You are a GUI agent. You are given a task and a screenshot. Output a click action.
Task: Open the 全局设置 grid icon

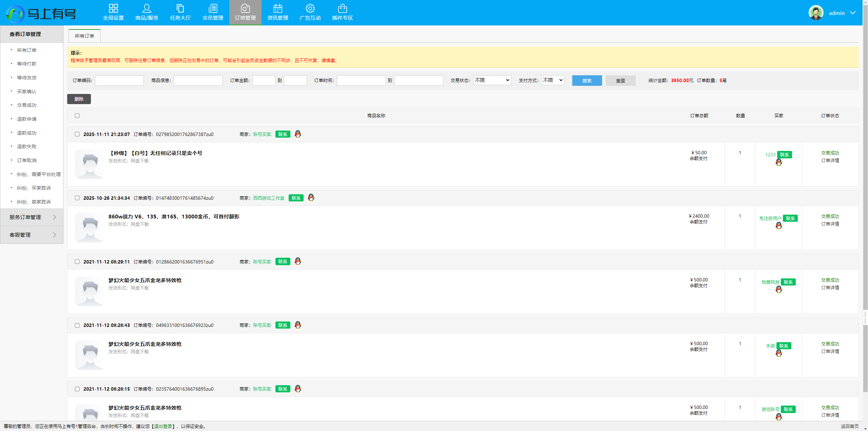pos(113,8)
